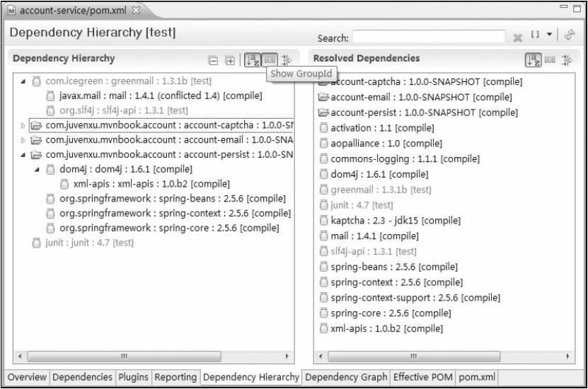This screenshot has height=389, width=588.
Task: Click into the Search input field
Action: 429,37
